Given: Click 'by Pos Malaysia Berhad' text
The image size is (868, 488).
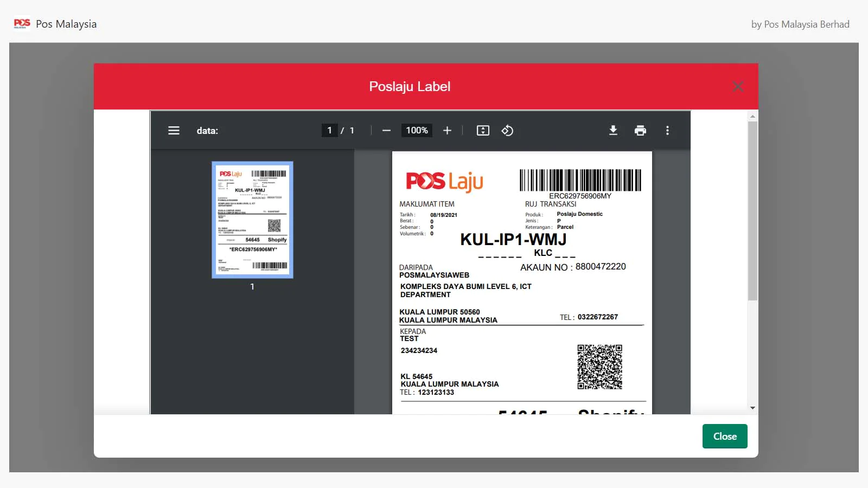Looking at the screenshot, I should point(800,24).
